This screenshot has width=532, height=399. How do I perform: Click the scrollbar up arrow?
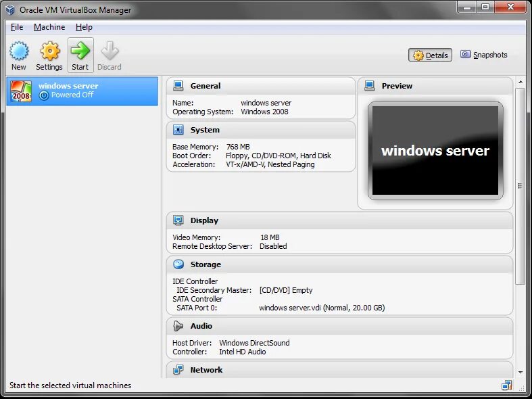(x=520, y=82)
